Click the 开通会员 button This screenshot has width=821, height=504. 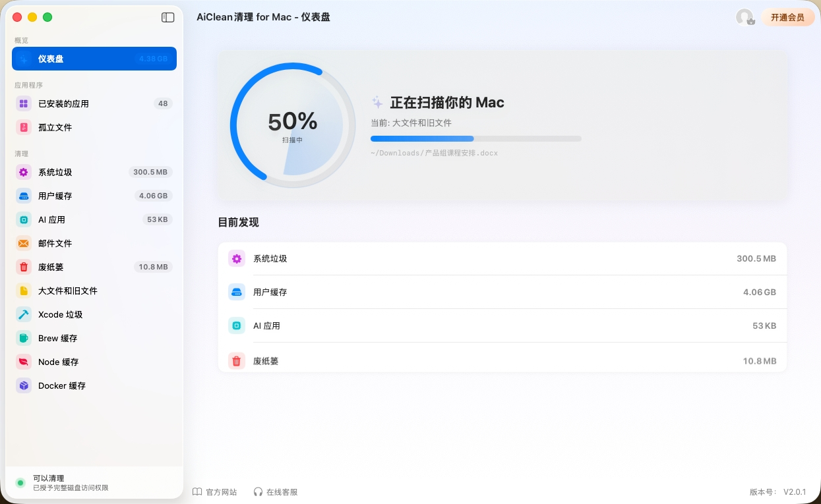coord(788,18)
